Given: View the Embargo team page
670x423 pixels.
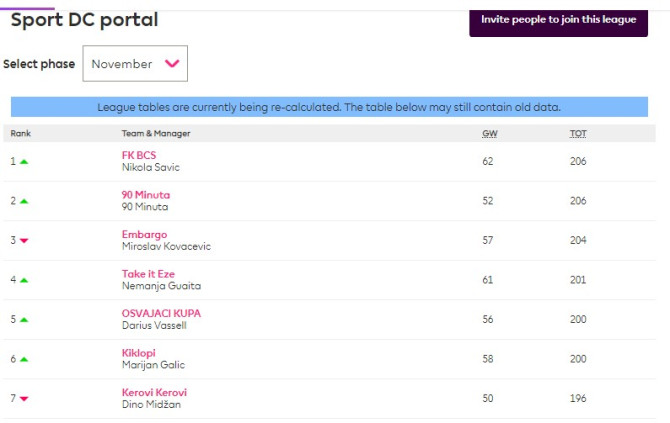Looking at the screenshot, I should click(x=144, y=234).
